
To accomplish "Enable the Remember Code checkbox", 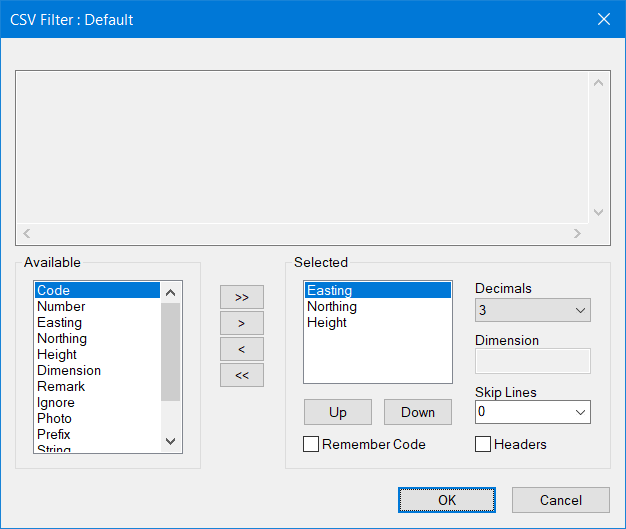I will click(311, 444).
